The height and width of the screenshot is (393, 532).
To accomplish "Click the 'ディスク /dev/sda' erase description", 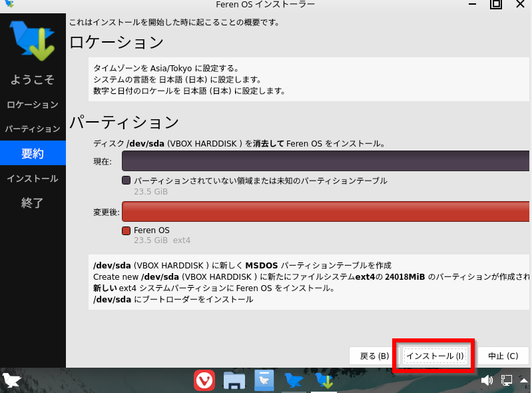I will [x=240, y=144].
